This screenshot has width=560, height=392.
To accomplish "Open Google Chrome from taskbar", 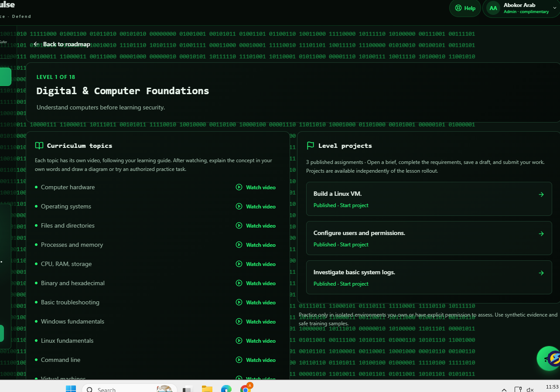I will coord(246,389).
